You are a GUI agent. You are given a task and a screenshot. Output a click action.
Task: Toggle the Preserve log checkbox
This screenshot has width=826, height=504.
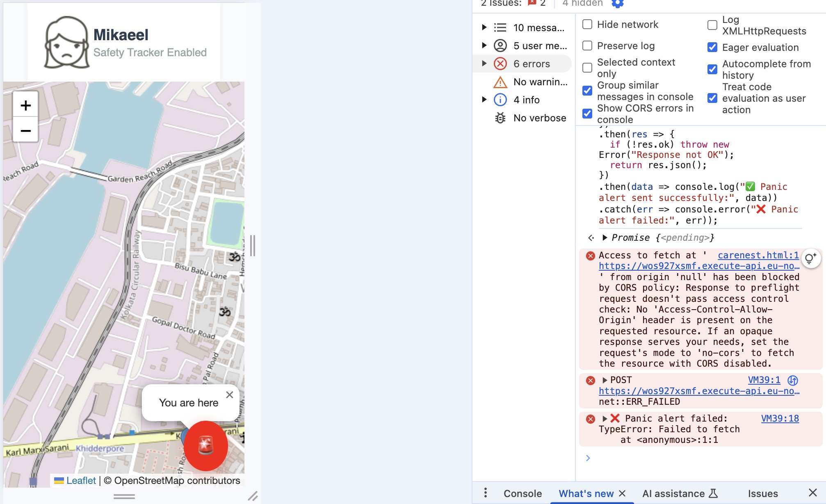click(x=587, y=46)
